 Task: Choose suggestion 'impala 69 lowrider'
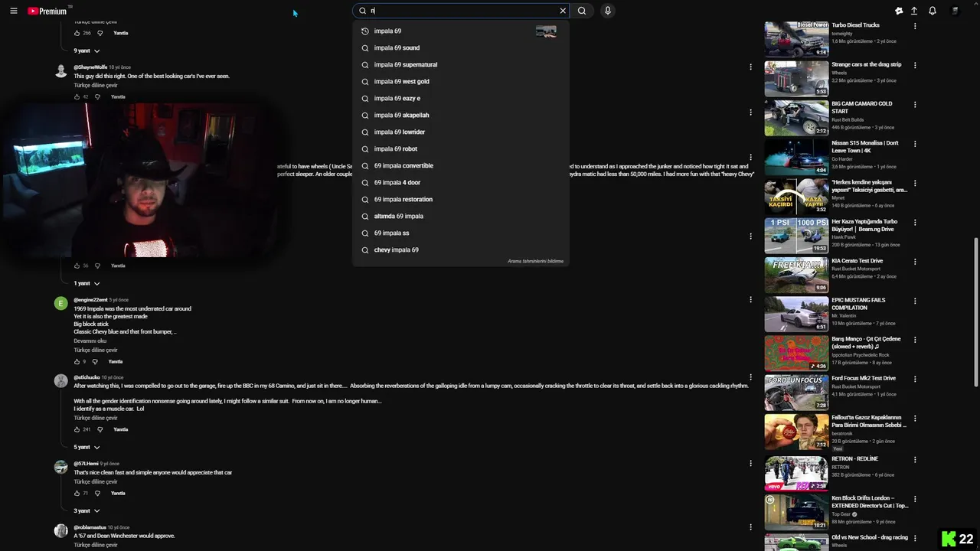tap(460, 132)
